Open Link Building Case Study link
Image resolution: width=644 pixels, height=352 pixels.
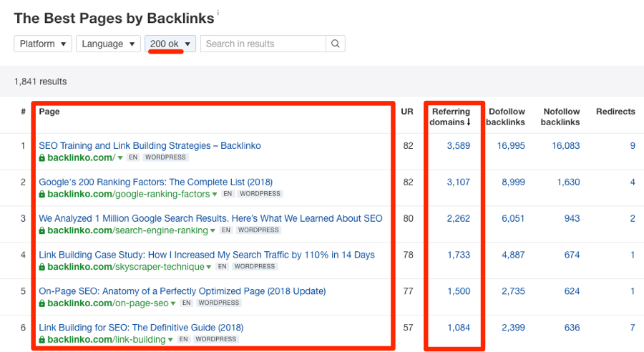click(207, 255)
